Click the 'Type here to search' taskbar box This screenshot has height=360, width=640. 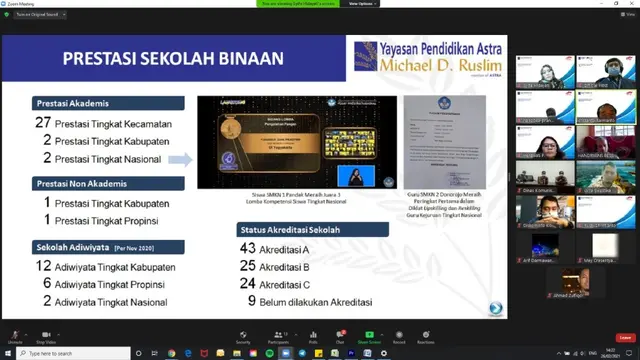click(x=73, y=353)
